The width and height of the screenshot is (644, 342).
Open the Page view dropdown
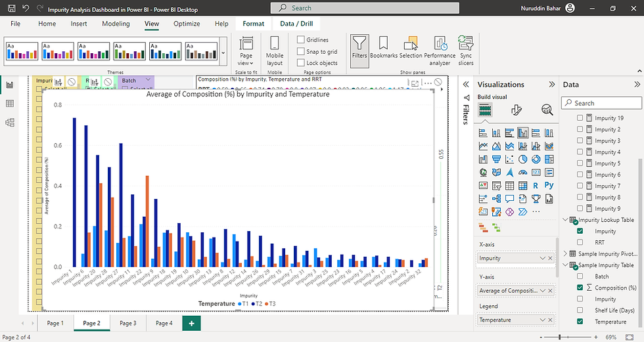coord(246,51)
